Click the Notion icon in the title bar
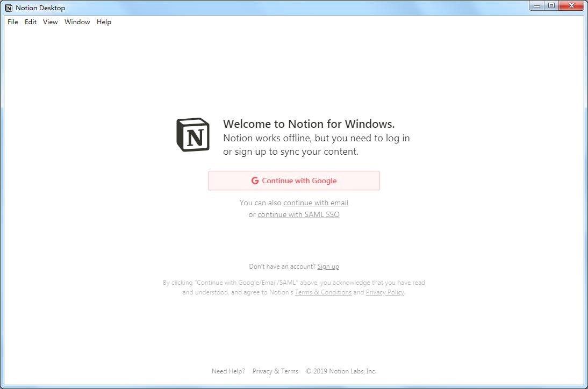The height and width of the screenshot is (389, 588). 8,8
